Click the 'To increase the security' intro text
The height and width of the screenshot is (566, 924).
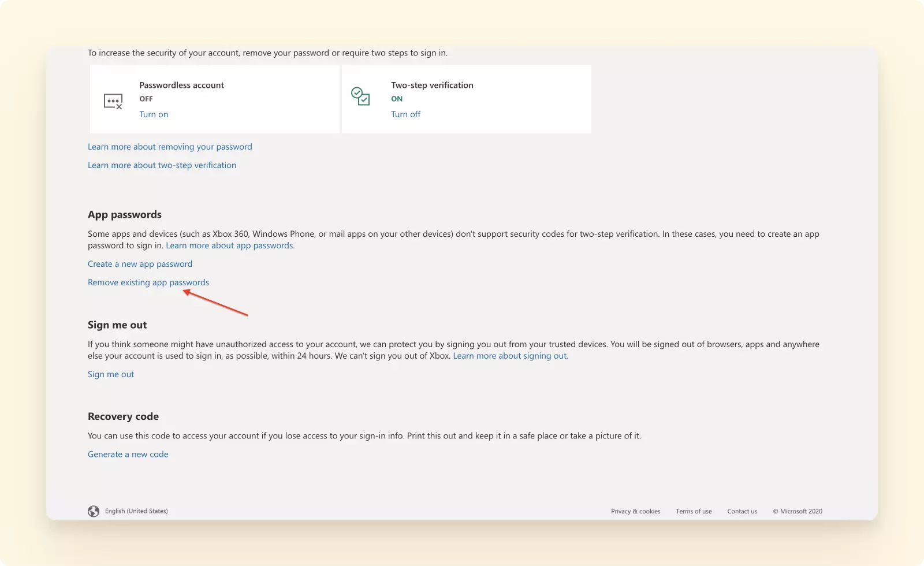pyautogui.click(x=267, y=53)
